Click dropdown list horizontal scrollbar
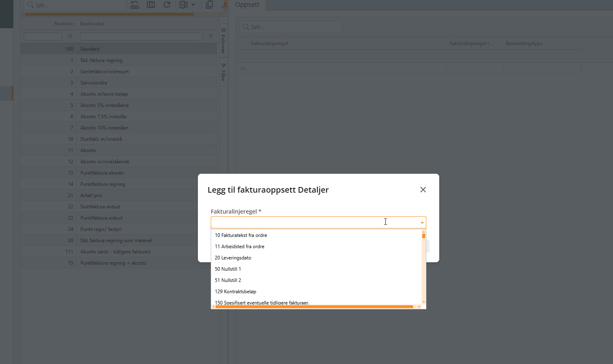Screen dimensions: 613x364 [314, 306]
